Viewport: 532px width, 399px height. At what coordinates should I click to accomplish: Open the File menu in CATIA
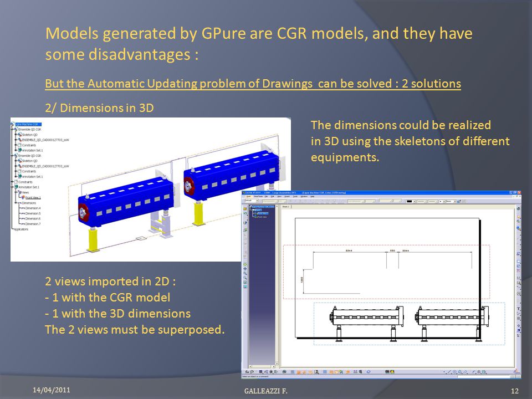point(267,196)
